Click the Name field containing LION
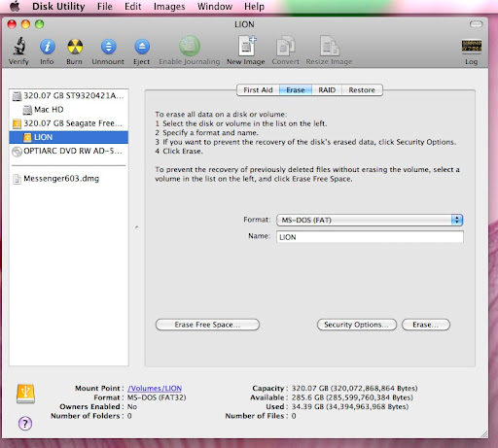The height and width of the screenshot is (448, 498). pos(370,237)
